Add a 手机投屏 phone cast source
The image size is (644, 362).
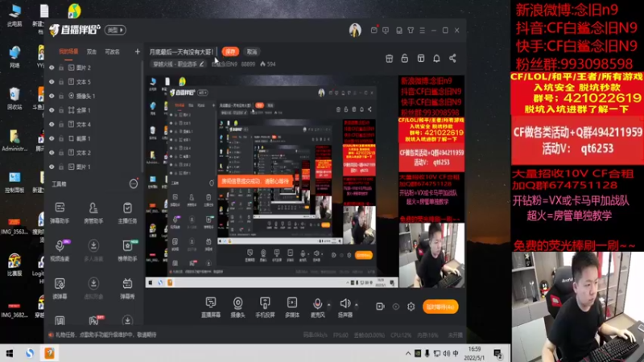(265, 307)
